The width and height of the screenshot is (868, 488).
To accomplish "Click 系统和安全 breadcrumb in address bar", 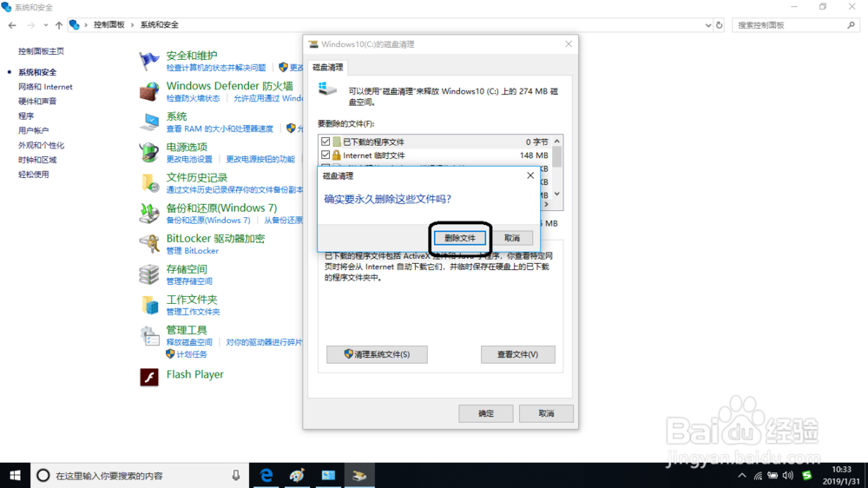I will [x=160, y=25].
